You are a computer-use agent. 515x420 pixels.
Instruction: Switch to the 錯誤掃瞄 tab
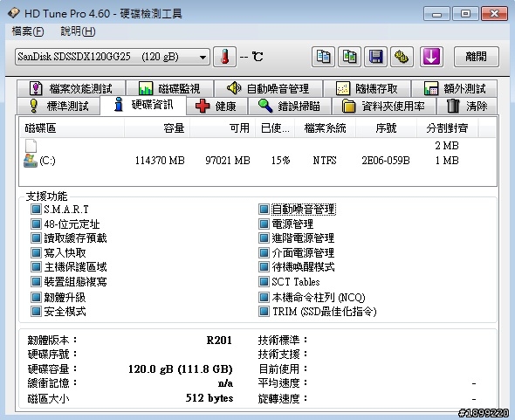click(x=289, y=106)
